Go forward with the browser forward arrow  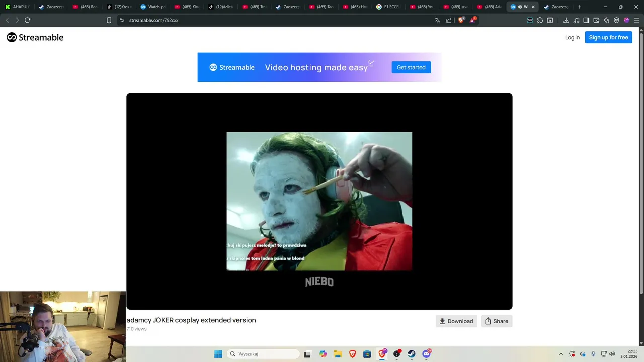[x=17, y=20]
